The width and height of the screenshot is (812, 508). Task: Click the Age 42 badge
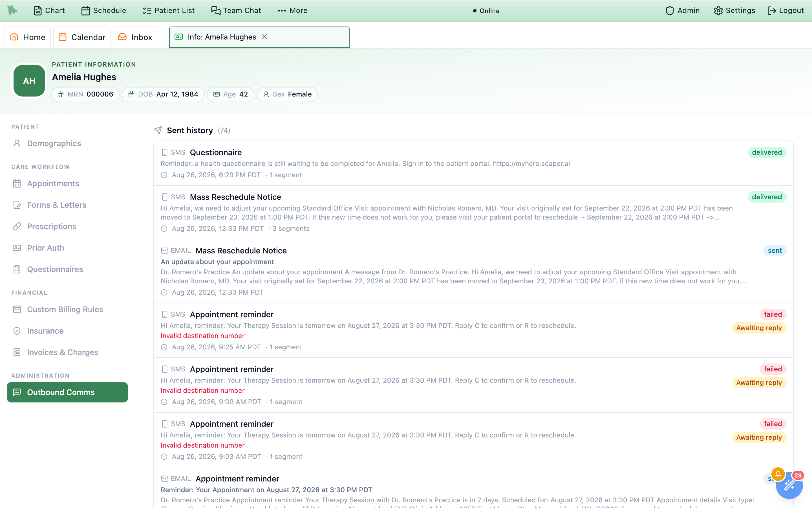coord(231,95)
